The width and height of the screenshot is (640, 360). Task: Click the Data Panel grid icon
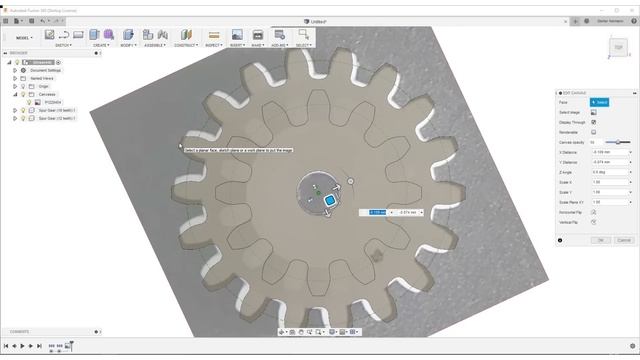[6, 21]
